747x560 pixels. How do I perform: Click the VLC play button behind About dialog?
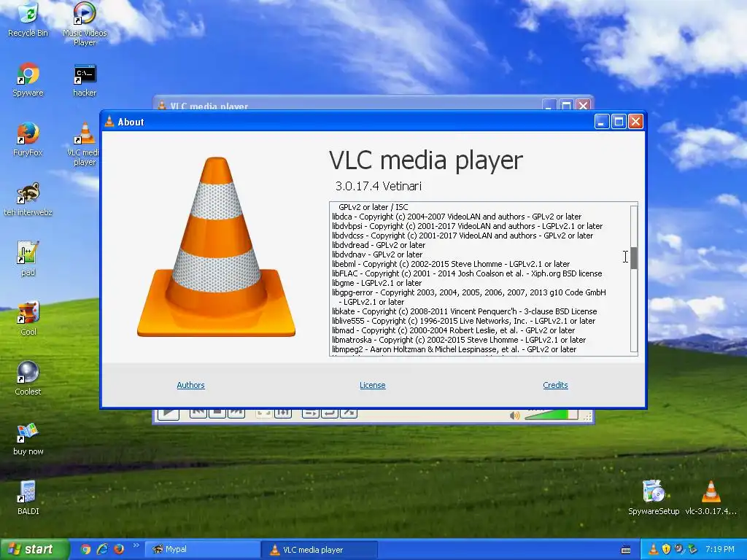pyautogui.click(x=169, y=414)
